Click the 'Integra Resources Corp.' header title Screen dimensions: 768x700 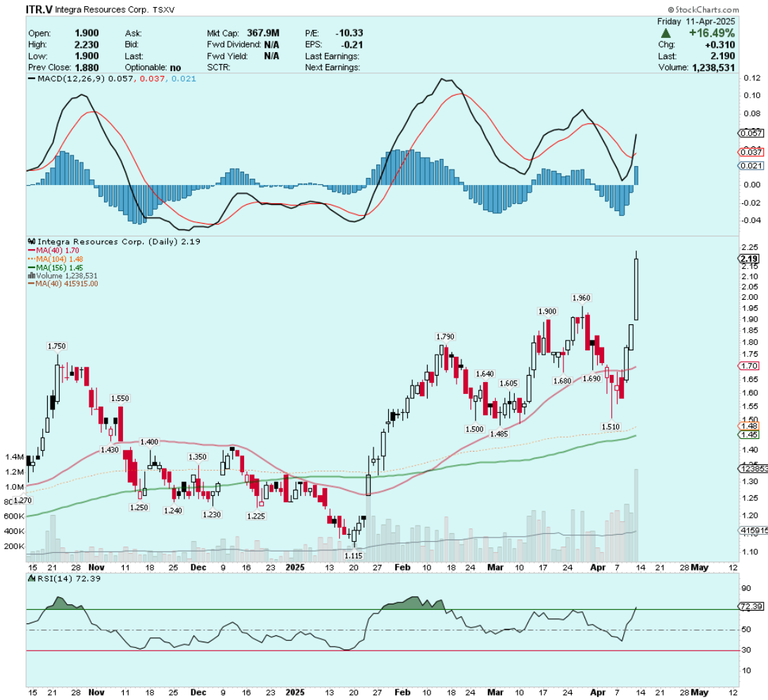click(101, 10)
